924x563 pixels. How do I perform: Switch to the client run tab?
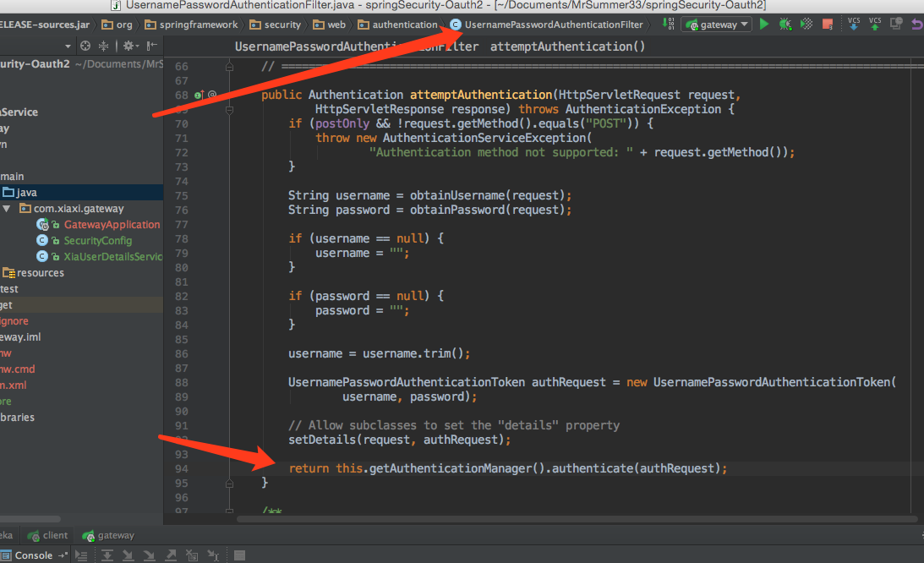tap(47, 535)
